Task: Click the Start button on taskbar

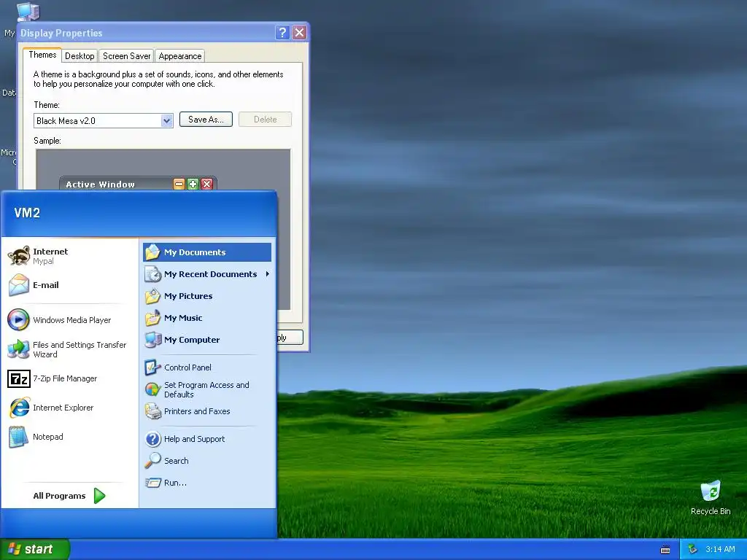Action: pos(35,549)
